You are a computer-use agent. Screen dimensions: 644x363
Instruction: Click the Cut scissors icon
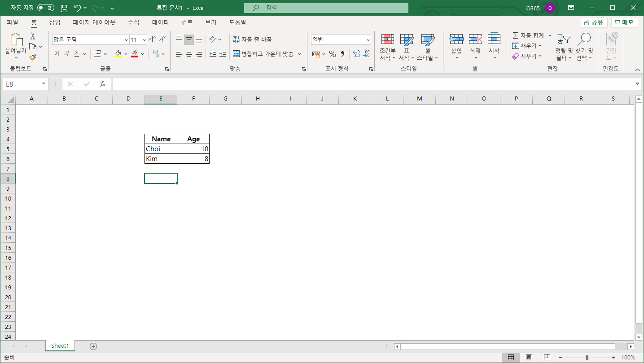pos(33,36)
